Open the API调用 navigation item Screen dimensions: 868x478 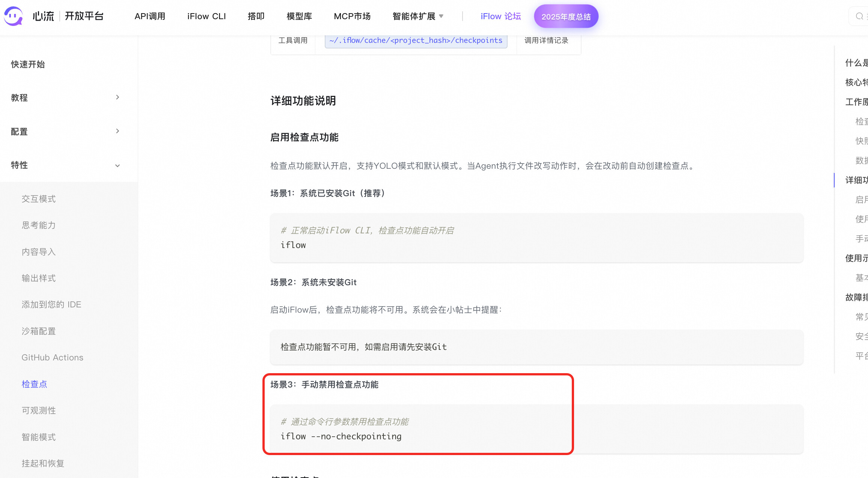point(150,16)
